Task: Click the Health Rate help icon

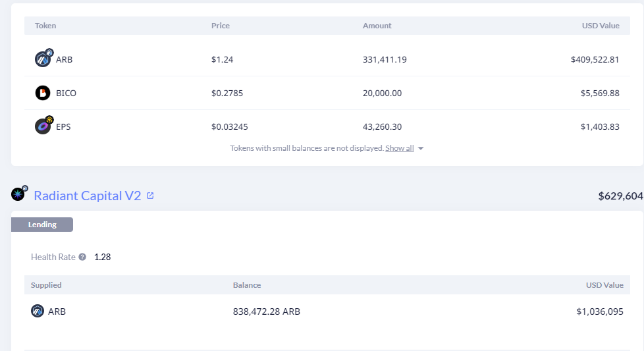Action: pos(82,257)
